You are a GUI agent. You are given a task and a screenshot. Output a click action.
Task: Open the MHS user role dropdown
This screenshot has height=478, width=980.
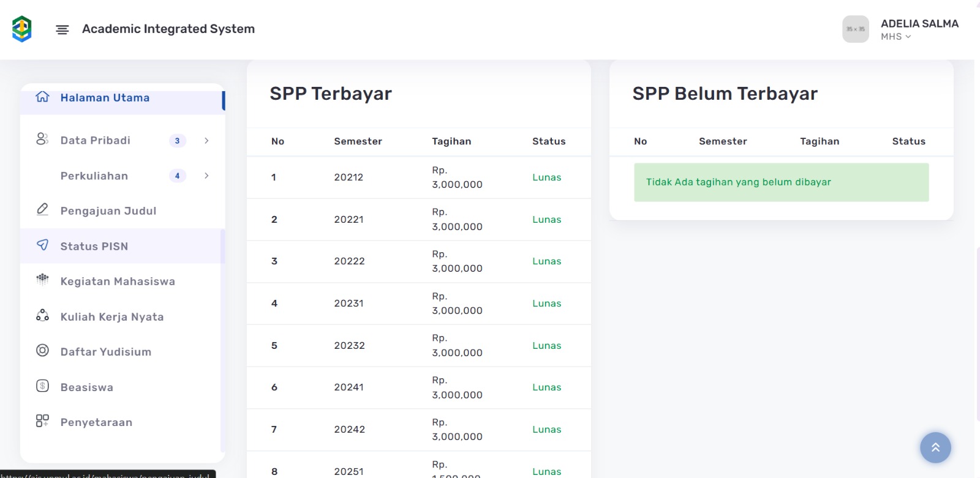(895, 37)
